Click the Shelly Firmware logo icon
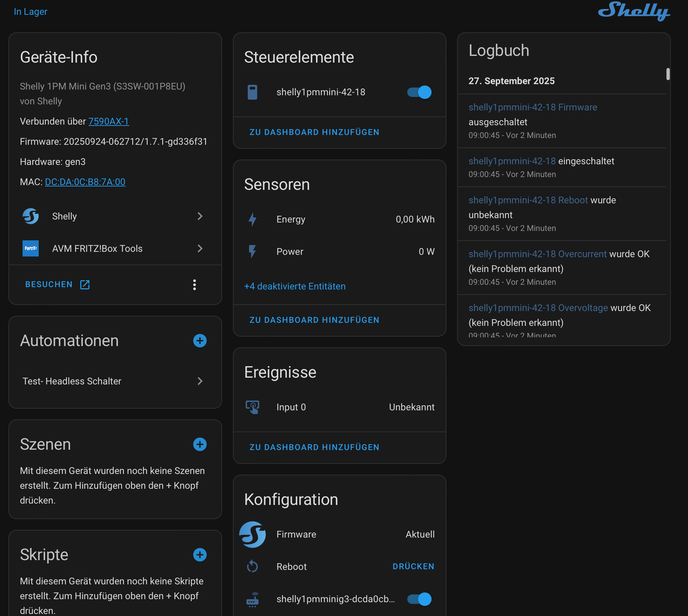 [252, 534]
